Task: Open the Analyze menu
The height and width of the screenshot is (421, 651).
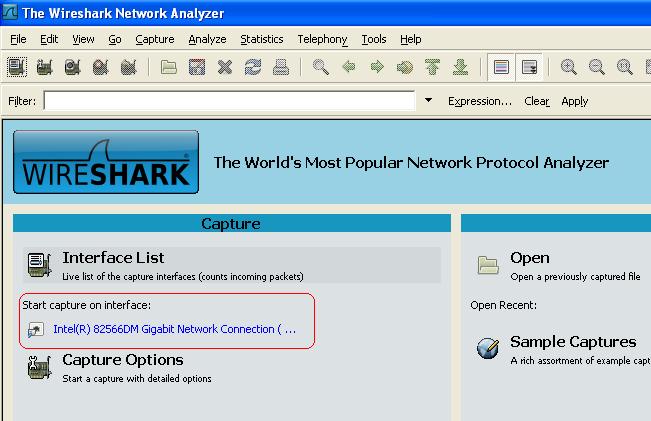Action: pos(207,39)
